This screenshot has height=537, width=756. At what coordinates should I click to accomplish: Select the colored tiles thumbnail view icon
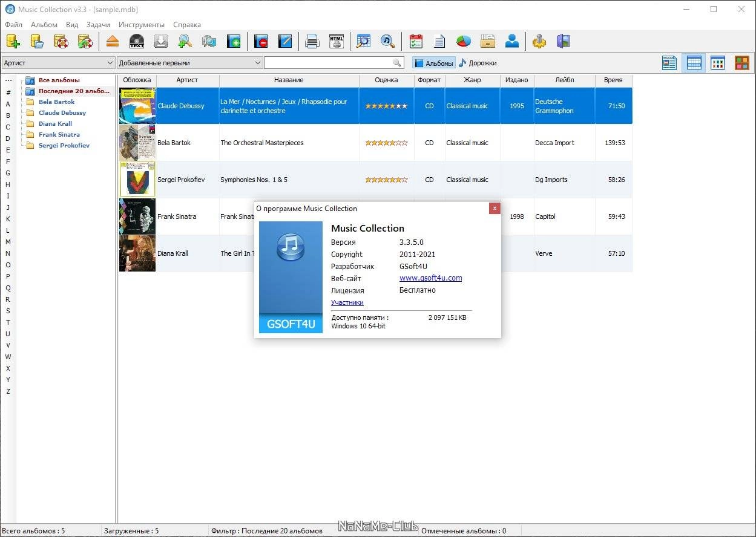(742, 63)
